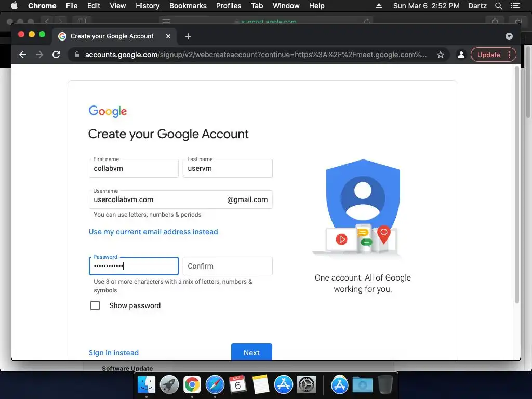Click Chrome icon in the Dock
Screen dimensions: 532x399
pos(192,385)
